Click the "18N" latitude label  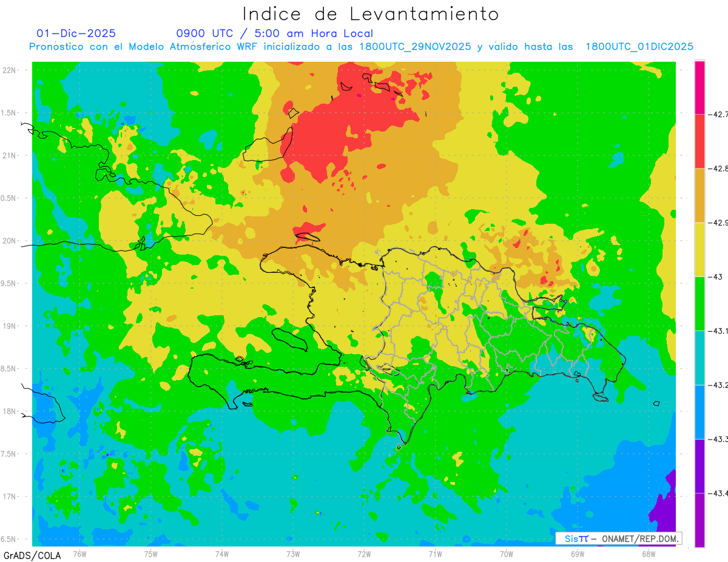(x=10, y=411)
